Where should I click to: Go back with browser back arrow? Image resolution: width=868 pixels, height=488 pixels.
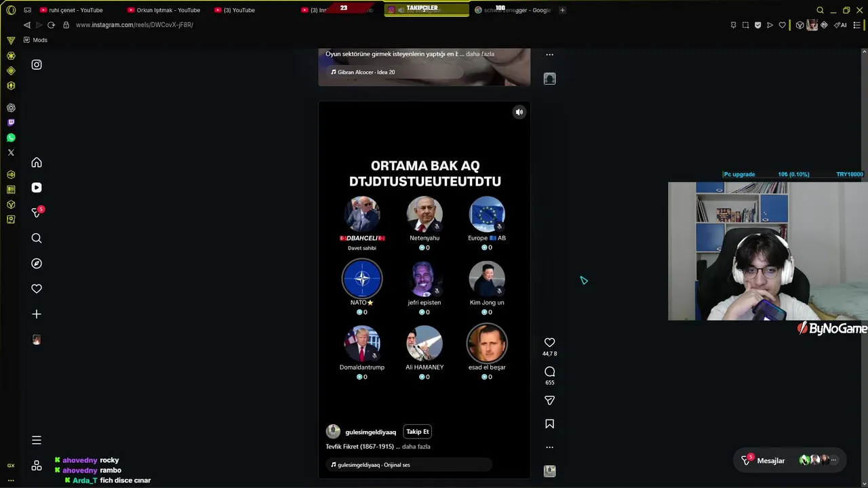(27, 25)
